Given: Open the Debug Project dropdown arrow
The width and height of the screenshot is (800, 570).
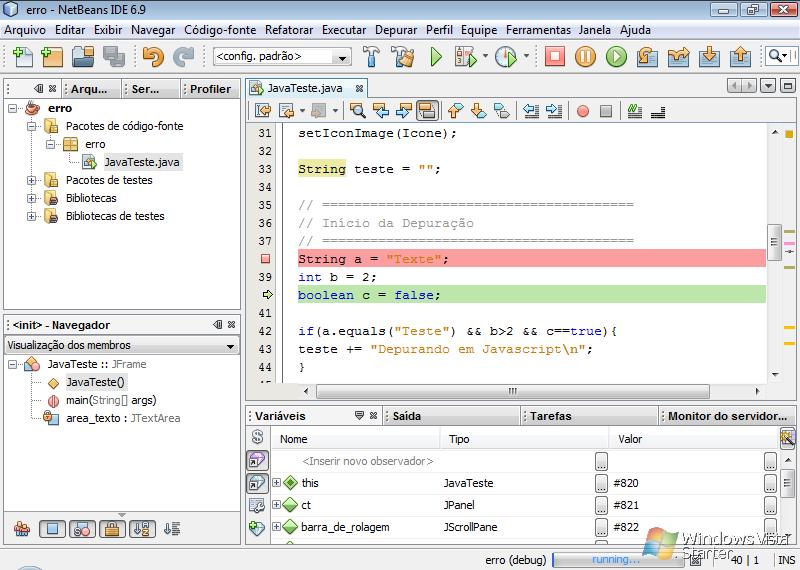Looking at the screenshot, I should [485, 57].
